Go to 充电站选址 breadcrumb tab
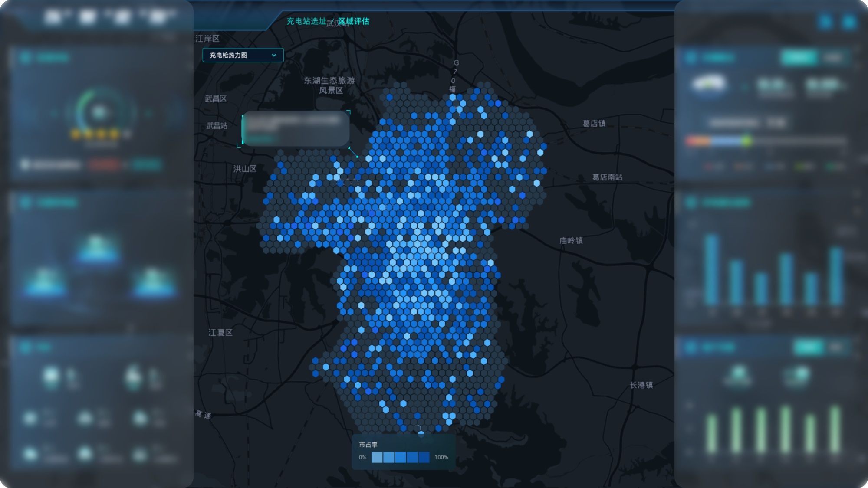This screenshot has height=488, width=868. tap(306, 21)
